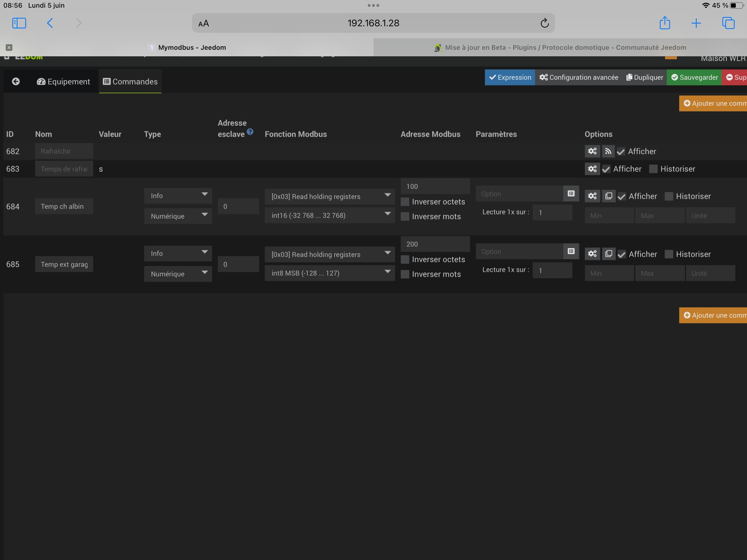Tap the Safari share icon
The image size is (747, 560).
pos(665,23)
